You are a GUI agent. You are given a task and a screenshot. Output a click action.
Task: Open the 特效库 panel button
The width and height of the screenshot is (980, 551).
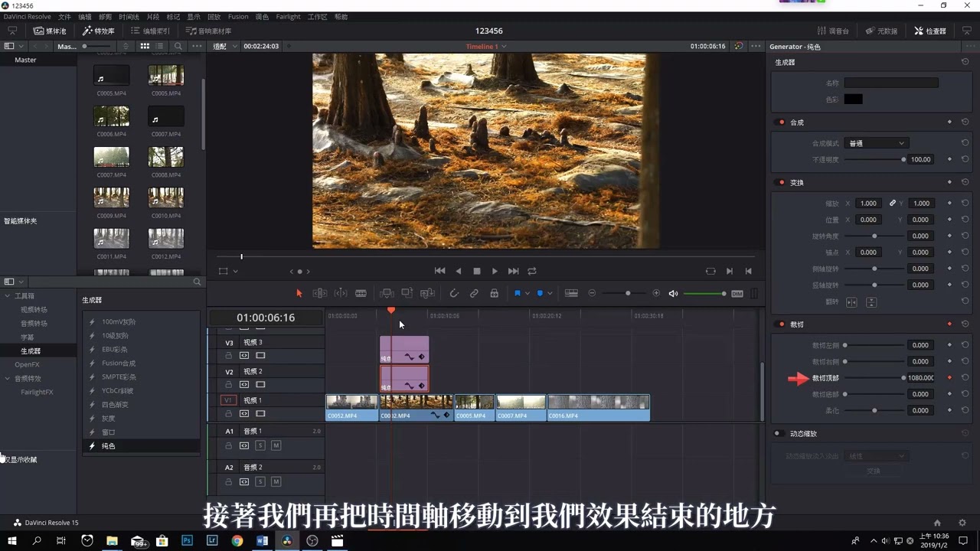(x=99, y=31)
